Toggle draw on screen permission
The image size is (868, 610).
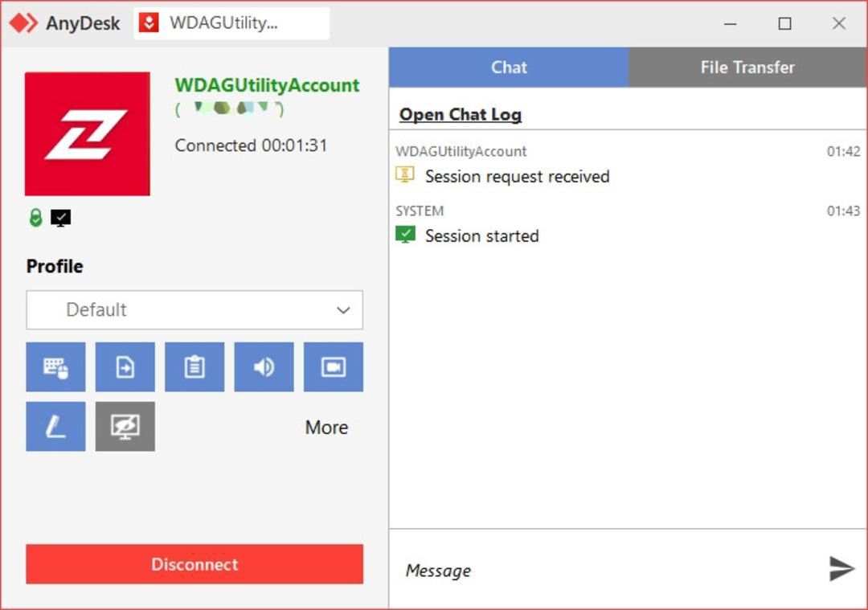click(x=56, y=427)
